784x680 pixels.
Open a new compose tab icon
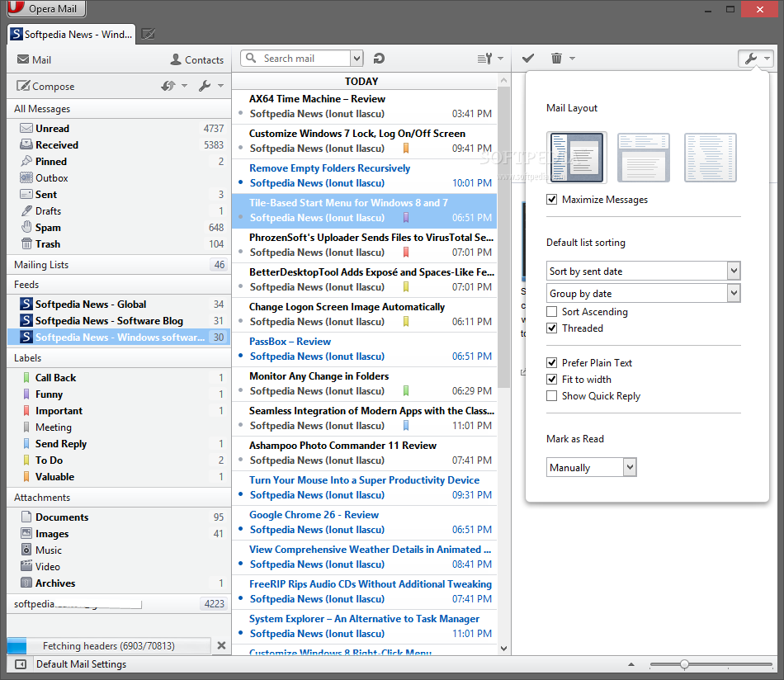(x=148, y=34)
